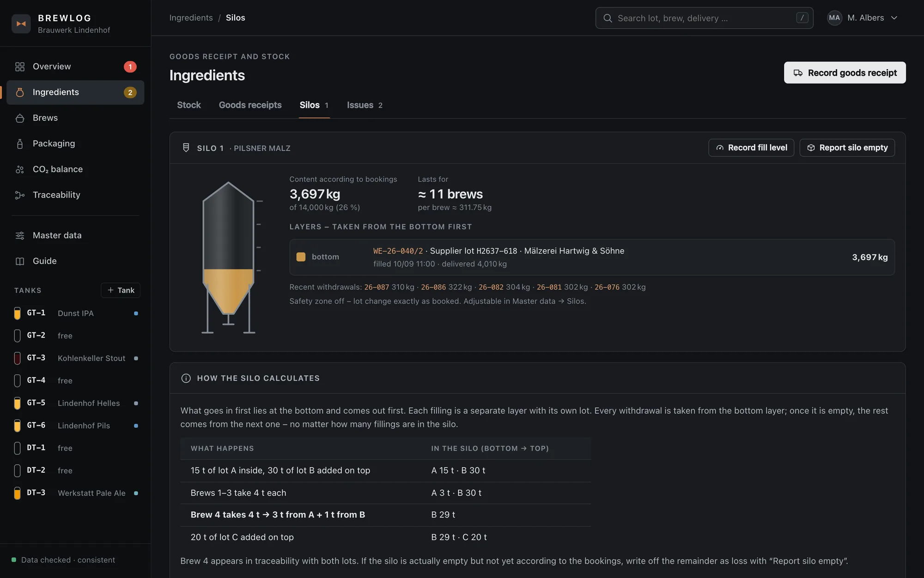Click Report silo empty button
The width and height of the screenshot is (924, 578).
pos(847,148)
